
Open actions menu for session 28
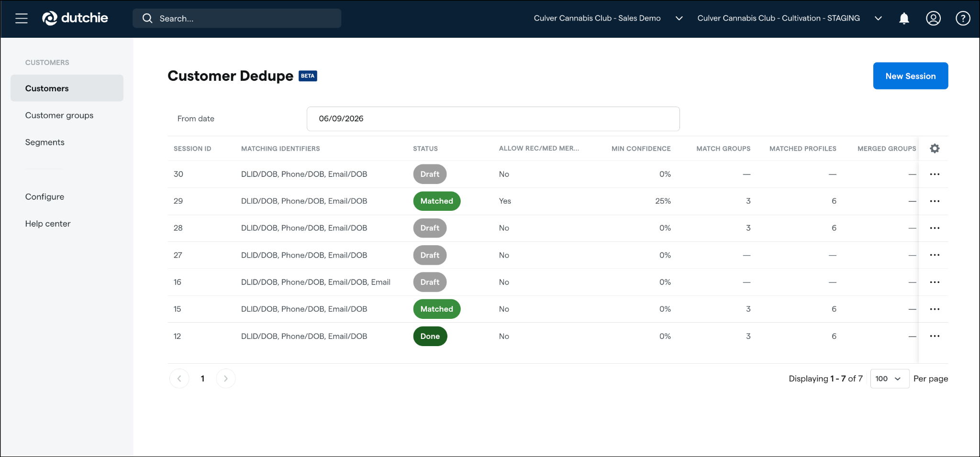click(x=935, y=228)
